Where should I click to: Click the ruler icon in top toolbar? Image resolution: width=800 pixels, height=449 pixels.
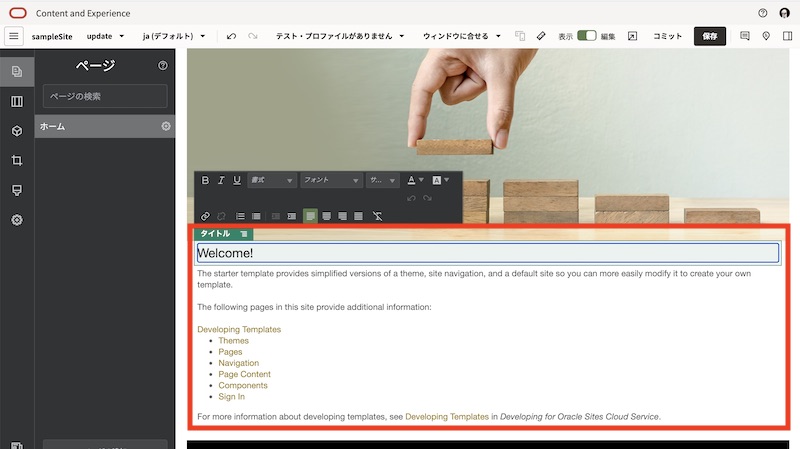[541, 36]
